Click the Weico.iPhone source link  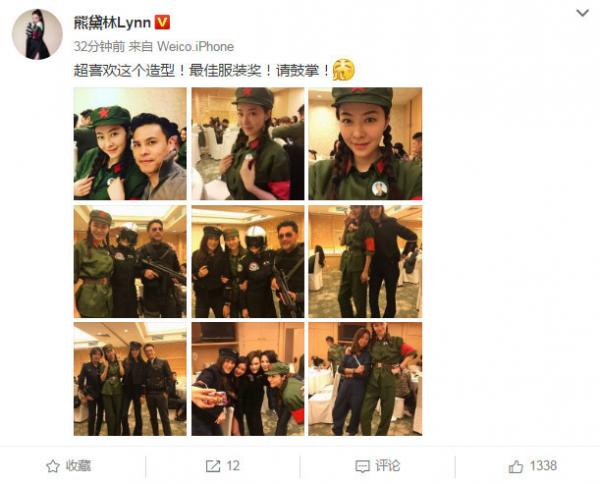[195, 47]
